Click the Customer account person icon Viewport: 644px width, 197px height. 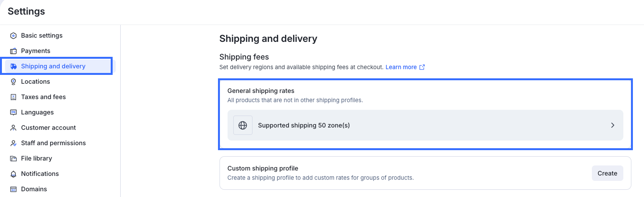click(13, 128)
